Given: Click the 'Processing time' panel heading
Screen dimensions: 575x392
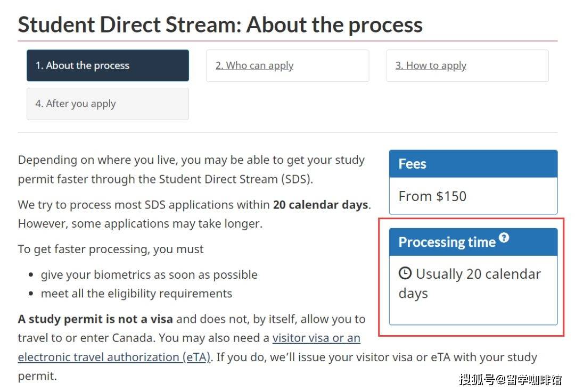Looking at the screenshot, I should (x=447, y=243).
